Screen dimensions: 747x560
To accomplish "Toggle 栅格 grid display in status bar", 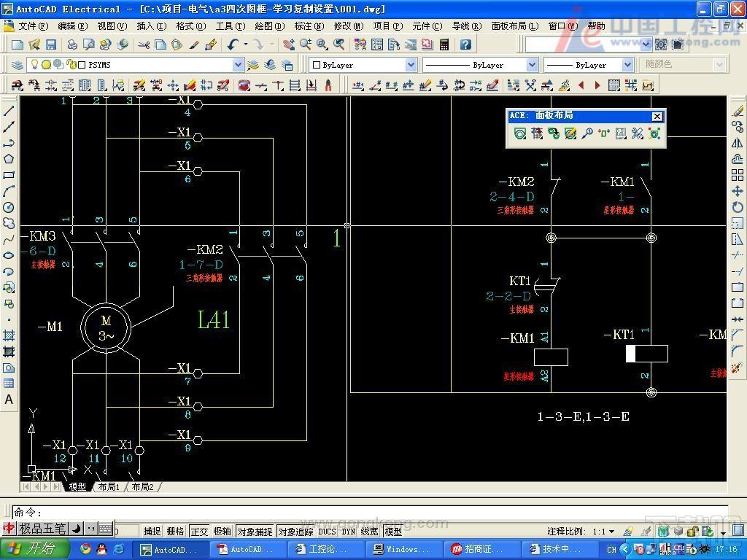I will click(x=175, y=531).
